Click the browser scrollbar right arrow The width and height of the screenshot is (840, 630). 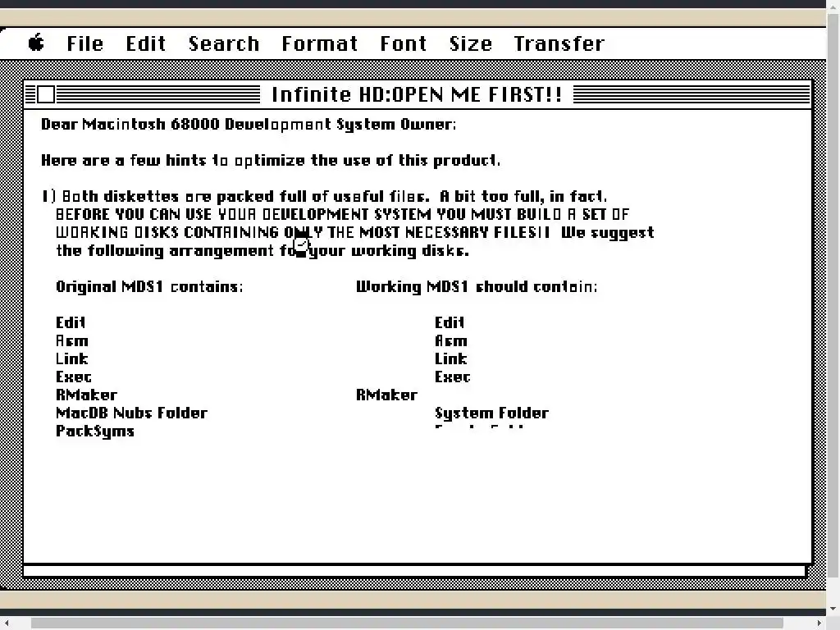pyautogui.click(x=819, y=623)
